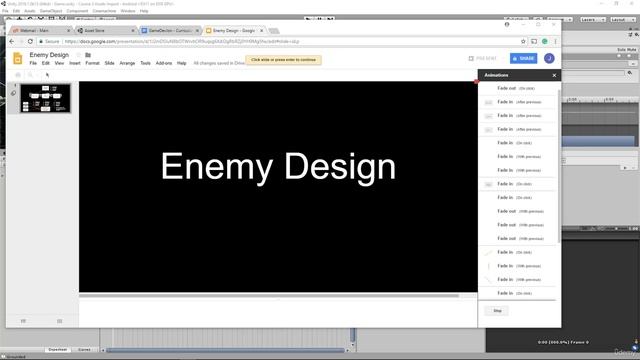
Task: Open the Unity Layers dropdown
Action: 593,20
